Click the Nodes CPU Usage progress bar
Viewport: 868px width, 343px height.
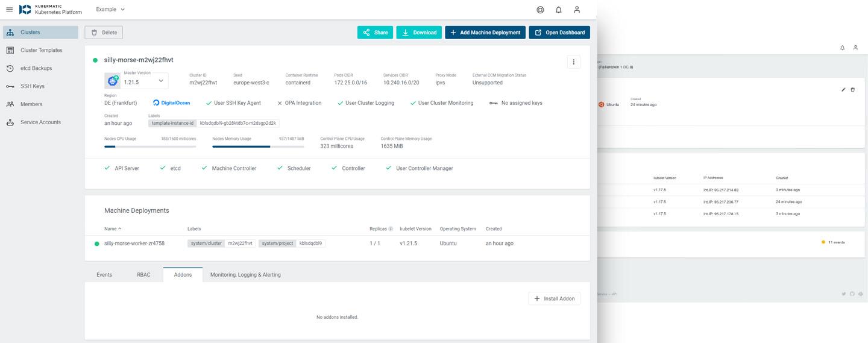(150, 146)
